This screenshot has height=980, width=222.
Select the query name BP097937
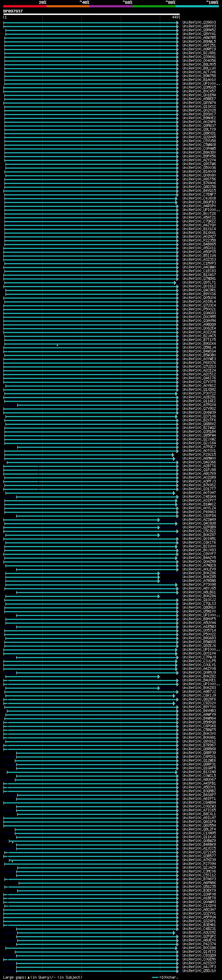pyautogui.click(x=13, y=11)
